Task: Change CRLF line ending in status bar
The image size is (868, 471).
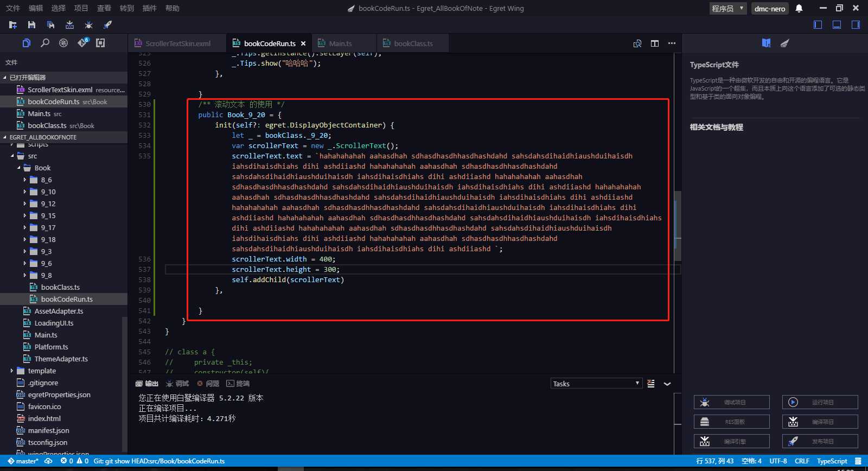Action: tap(802, 461)
